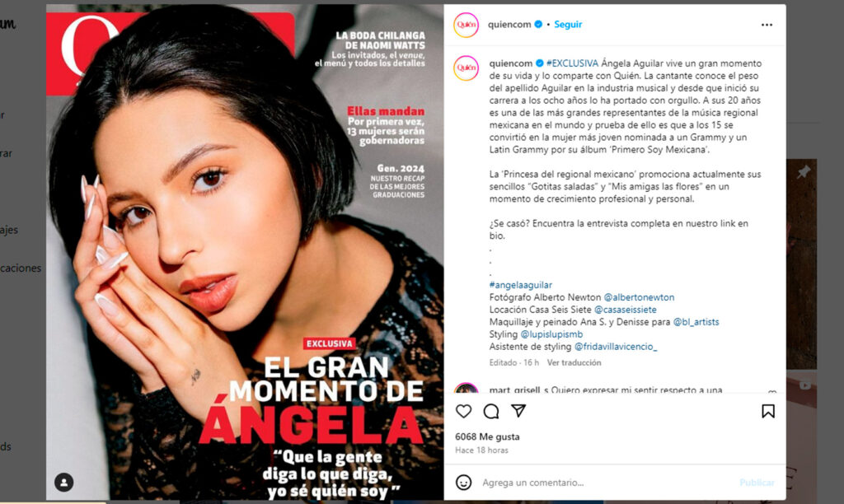844x504 pixels.
Task: Visit @bl_artists profile
Action: (696, 322)
